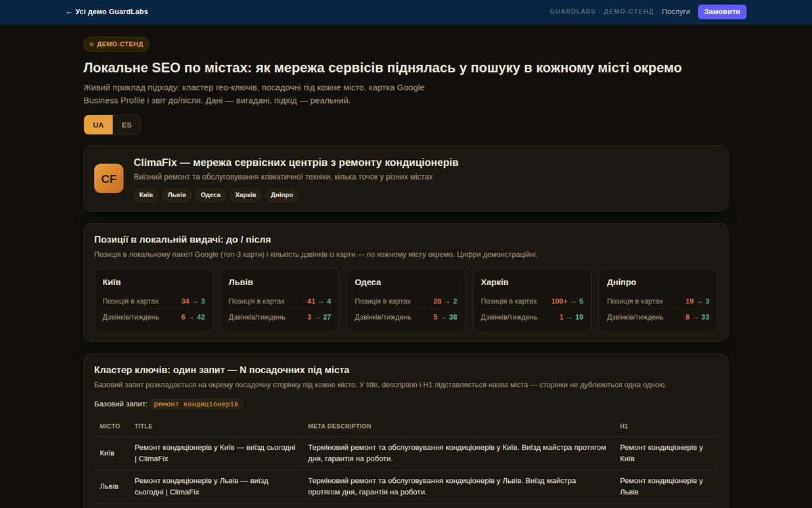Switch language to UA
This screenshot has height=508, width=812.
[x=99, y=125]
